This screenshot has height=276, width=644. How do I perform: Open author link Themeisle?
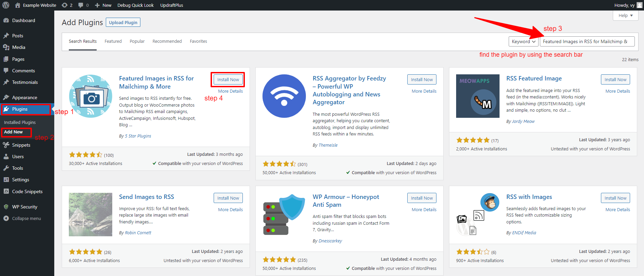tap(328, 145)
